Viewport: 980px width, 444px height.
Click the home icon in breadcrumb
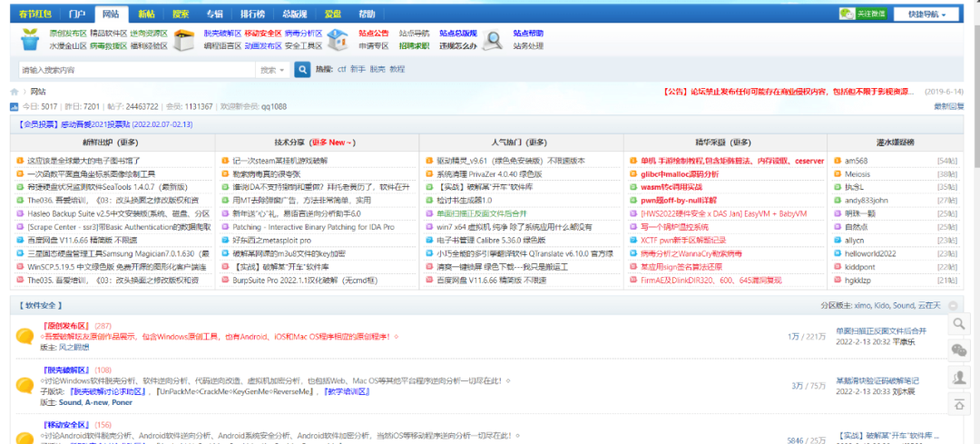(14, 92)
